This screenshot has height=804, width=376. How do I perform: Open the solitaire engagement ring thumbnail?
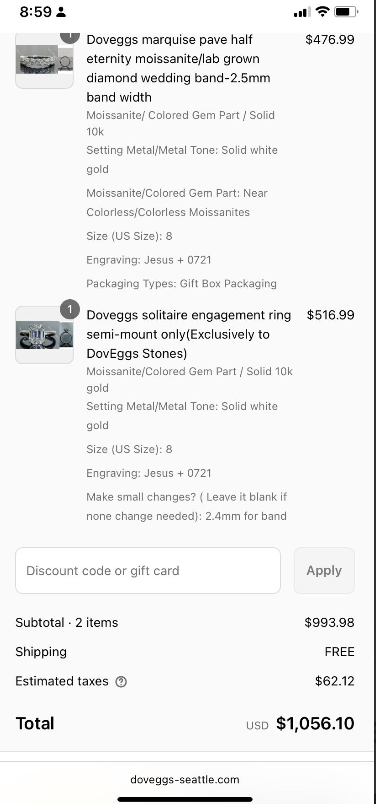click(x=45, y=335)
